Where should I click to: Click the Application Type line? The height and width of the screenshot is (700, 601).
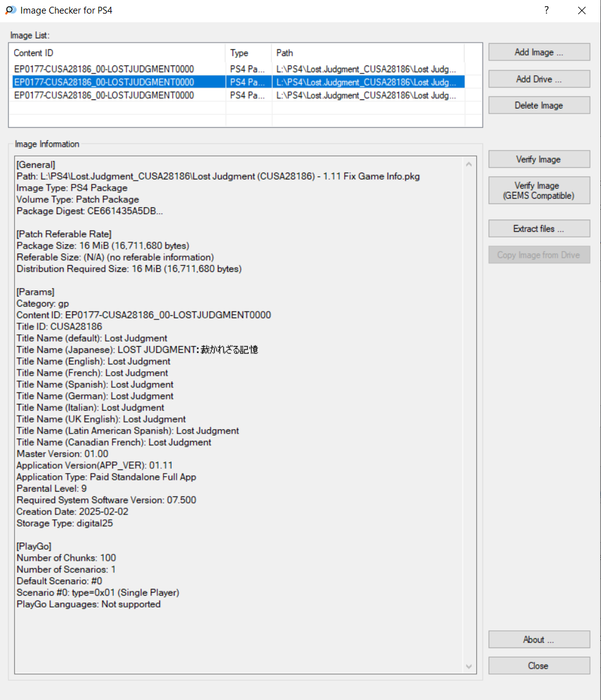[x=106, y=477]
